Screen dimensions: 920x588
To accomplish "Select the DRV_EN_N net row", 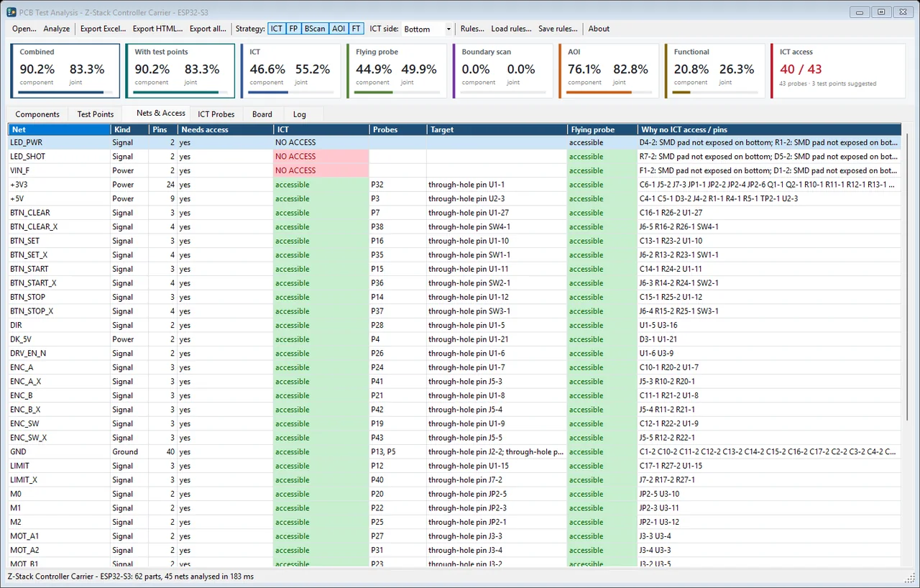I will pos(454,354).
